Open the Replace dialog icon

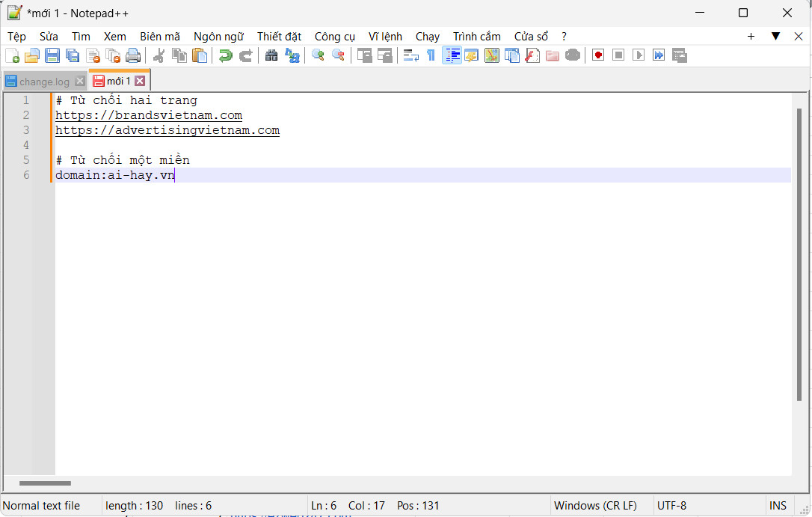pyautogui.click(x=292, y=55)
